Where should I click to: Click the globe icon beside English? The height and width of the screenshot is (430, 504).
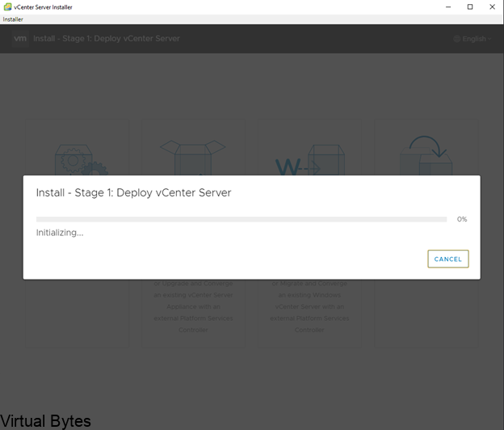pyautogui.click(x=457, y=39)
